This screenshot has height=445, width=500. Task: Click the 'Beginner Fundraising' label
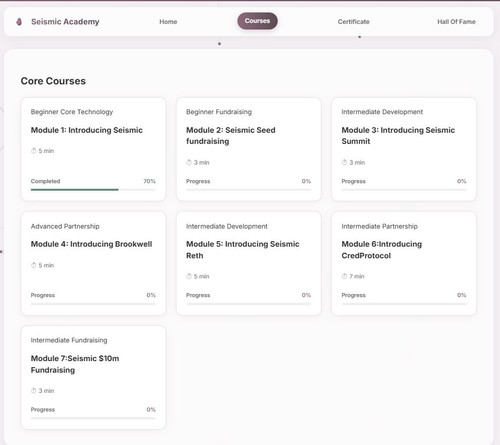(x=219, y=112)
